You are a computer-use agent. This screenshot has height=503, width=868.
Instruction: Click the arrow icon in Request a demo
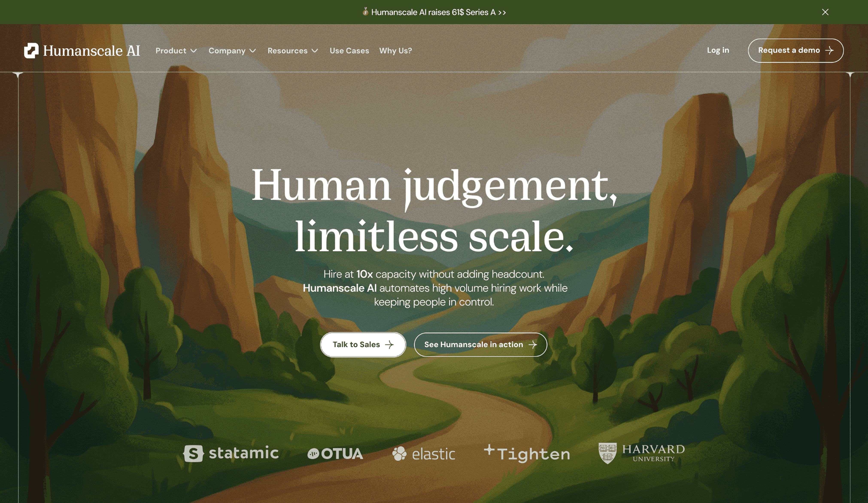click(x=830, y=50)
